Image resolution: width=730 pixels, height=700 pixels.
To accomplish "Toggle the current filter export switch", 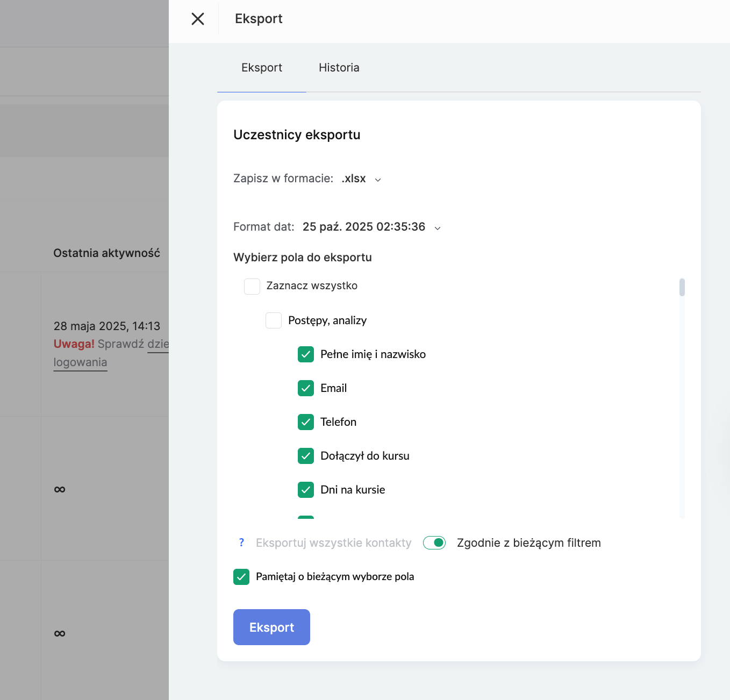I will 434,543.
